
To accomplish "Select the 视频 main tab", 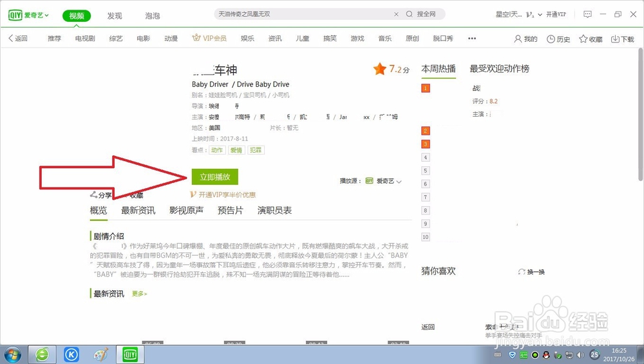I will pyautogui.click(x=77, y=15).
